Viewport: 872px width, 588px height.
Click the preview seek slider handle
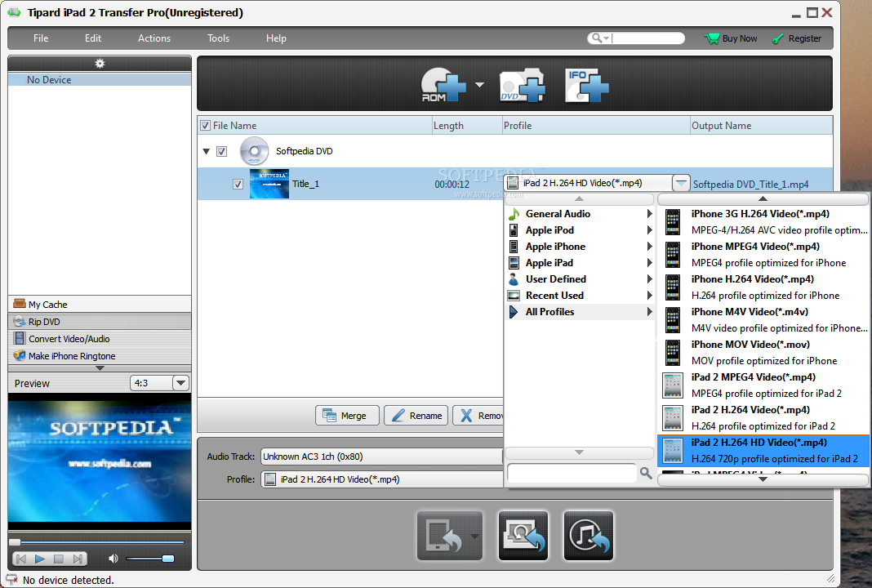pyautogui.click(x=15, y=541)
